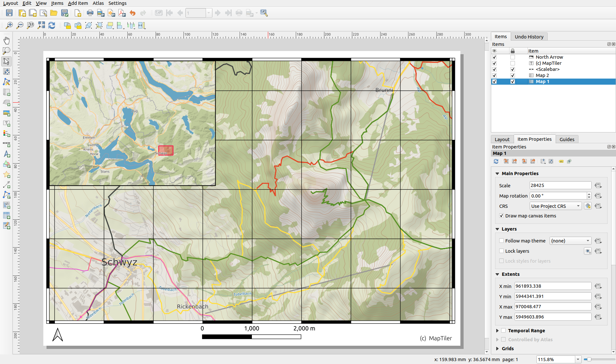The image size is (616, 364).
Task: Click the Print Layout icon
Action: pyautogui.click(x=90, y=13)
